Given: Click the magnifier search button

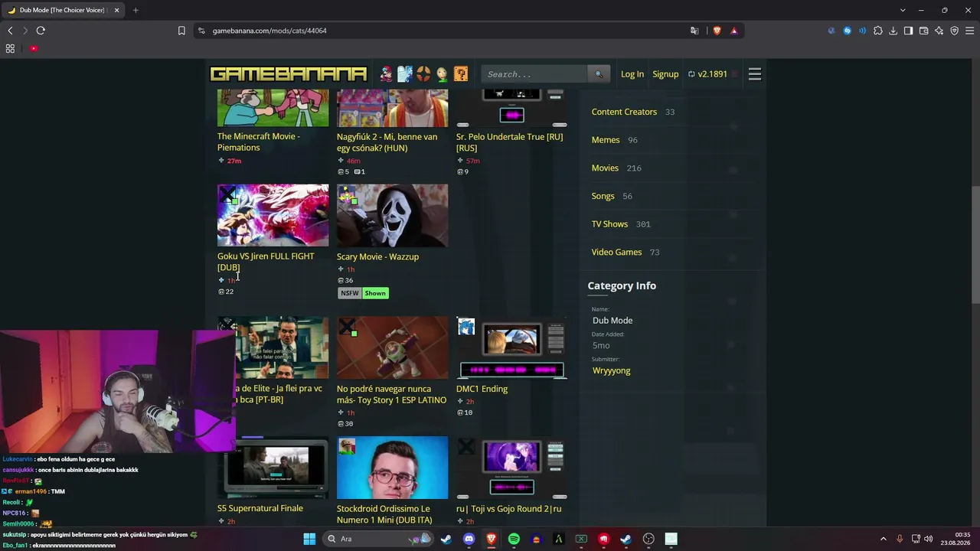Looking at the screenshot, I should [598, 74].
